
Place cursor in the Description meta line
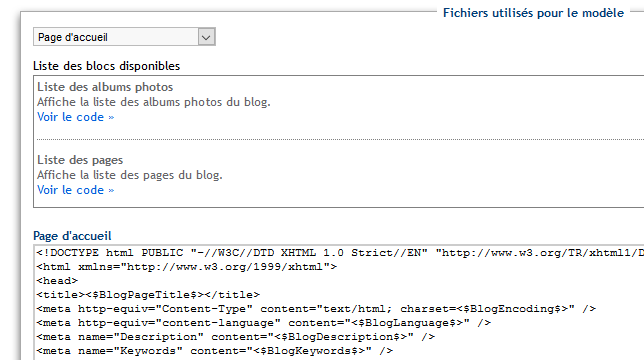(x=236, y=337)
